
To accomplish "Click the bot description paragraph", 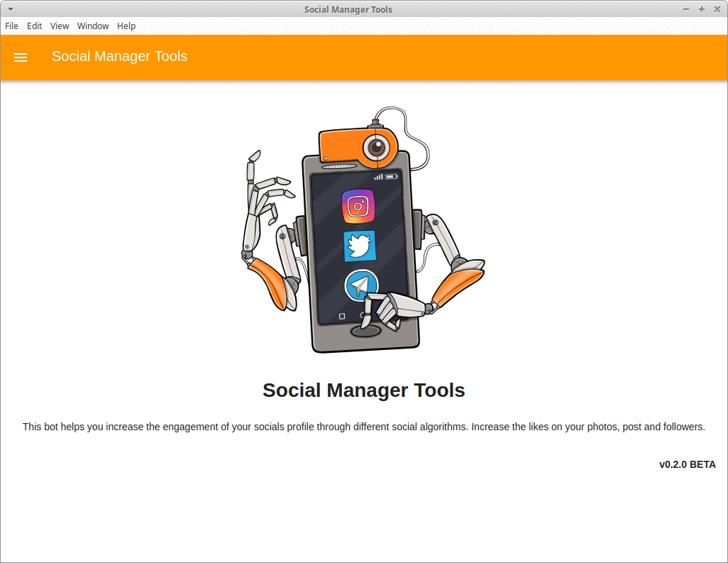I will [363, 427].
